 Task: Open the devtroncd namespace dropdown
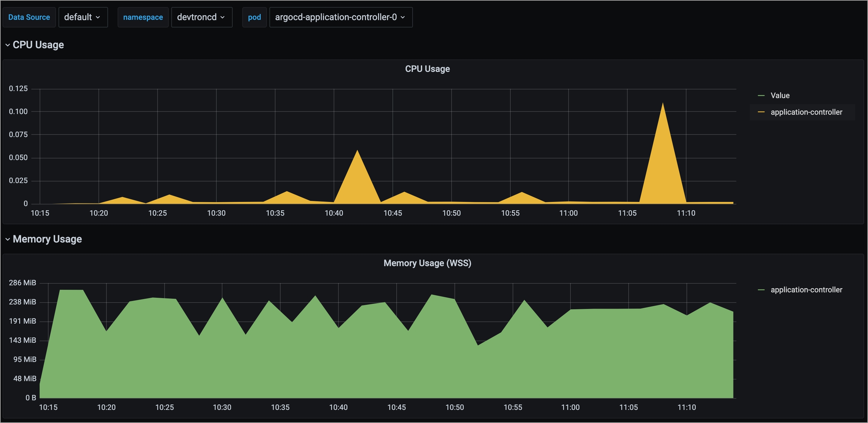(201, 17)
